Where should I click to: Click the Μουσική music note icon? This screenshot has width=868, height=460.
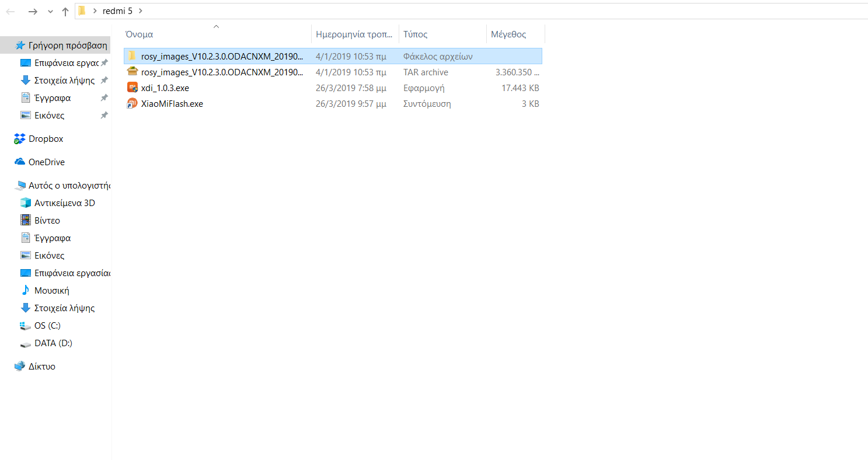(x=25, y=290)
